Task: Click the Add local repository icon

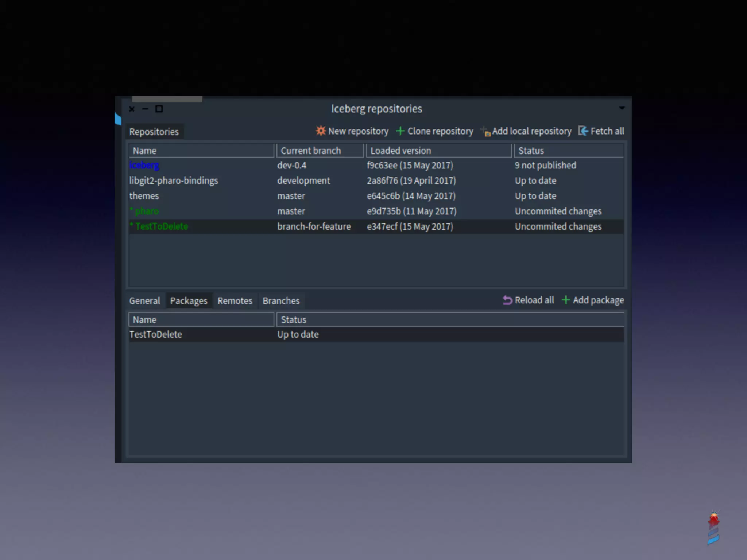Action: [485, 132]
